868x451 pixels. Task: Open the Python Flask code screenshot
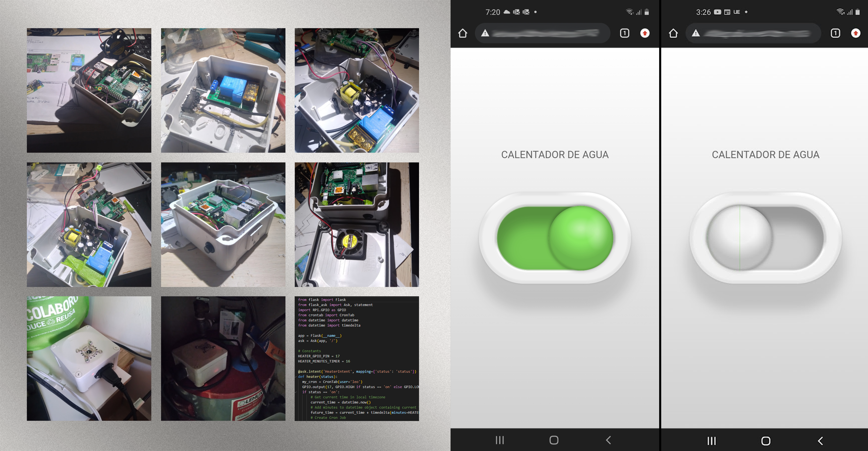357,359
